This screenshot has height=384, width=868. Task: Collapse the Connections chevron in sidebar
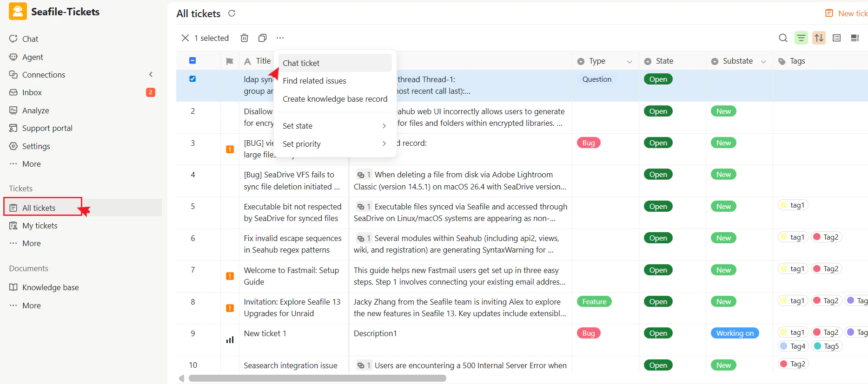(x=151, y=74)
